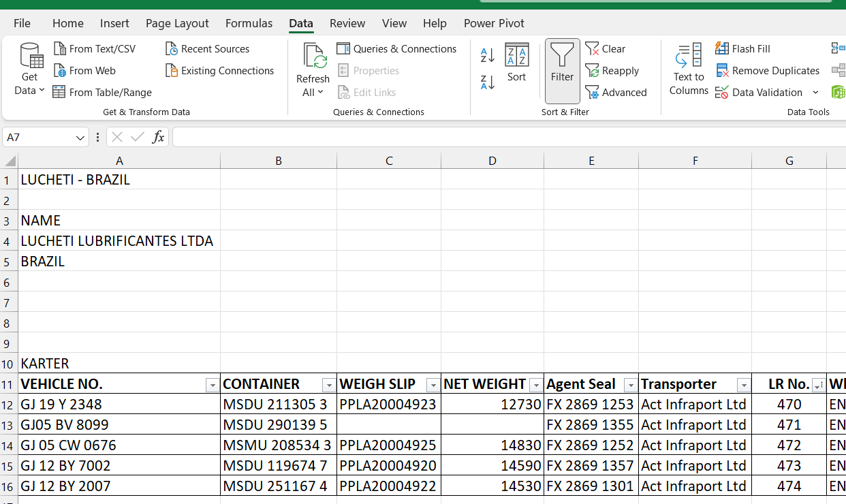Open Recent Sources

(207, 49)
